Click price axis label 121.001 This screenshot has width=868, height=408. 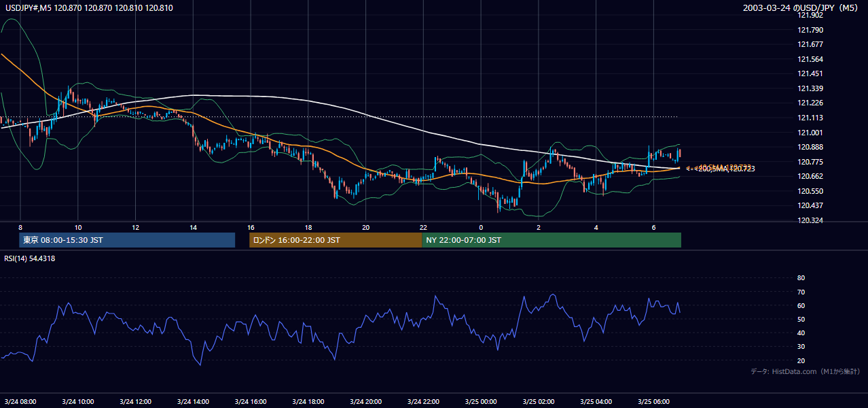[809, 133]
